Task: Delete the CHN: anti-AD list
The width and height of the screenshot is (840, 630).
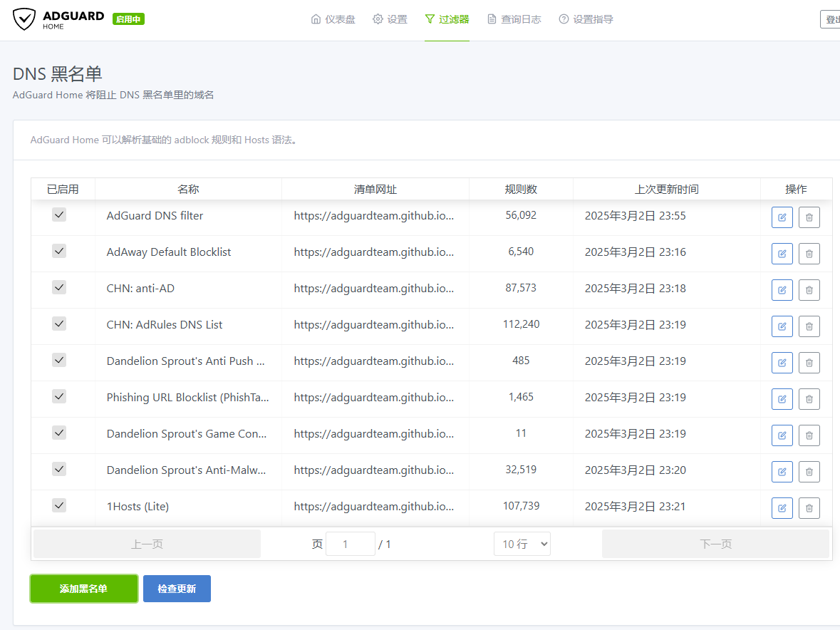Action: pos(809,290)
